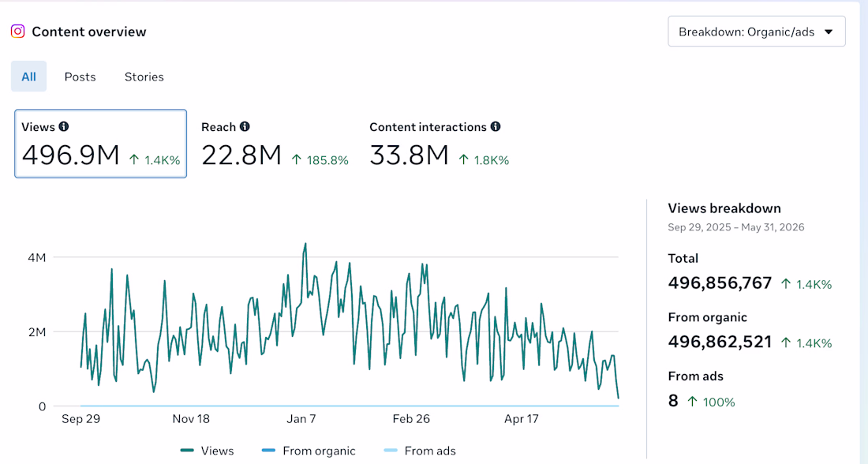The height and width of the screenshot is (464, 868).
Task: Click the blue From organic legend swatch
Action: [x=268, y=451]
